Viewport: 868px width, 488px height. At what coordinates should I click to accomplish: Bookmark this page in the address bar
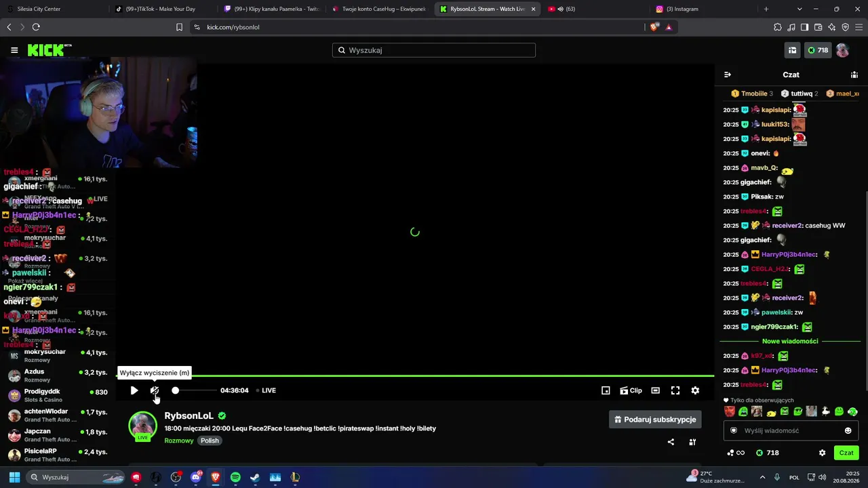coord(179,27)
